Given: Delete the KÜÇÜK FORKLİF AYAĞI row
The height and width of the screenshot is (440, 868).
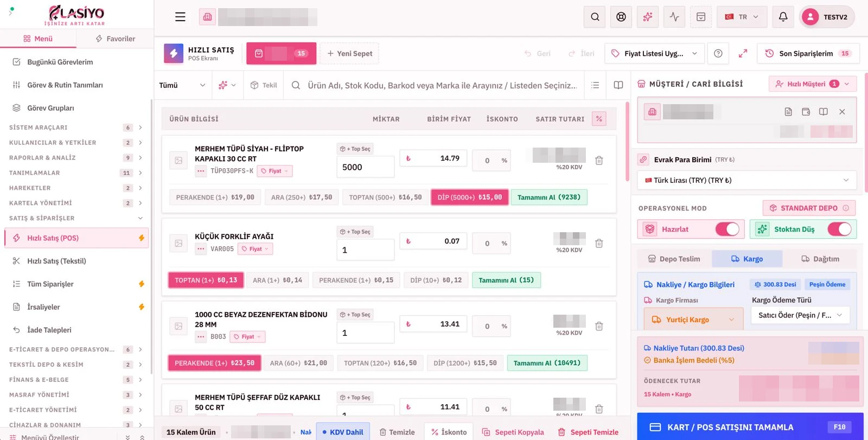Looking at the screenshot, I should pos(599,244).
